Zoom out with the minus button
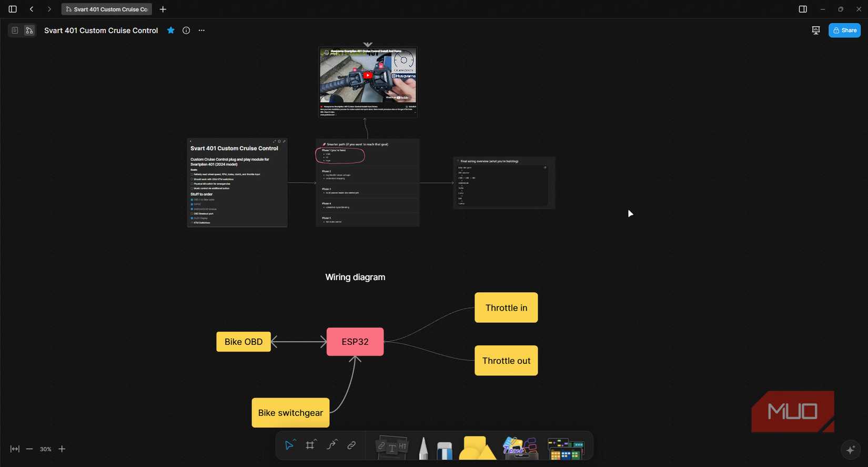 (x=29, y=449)
